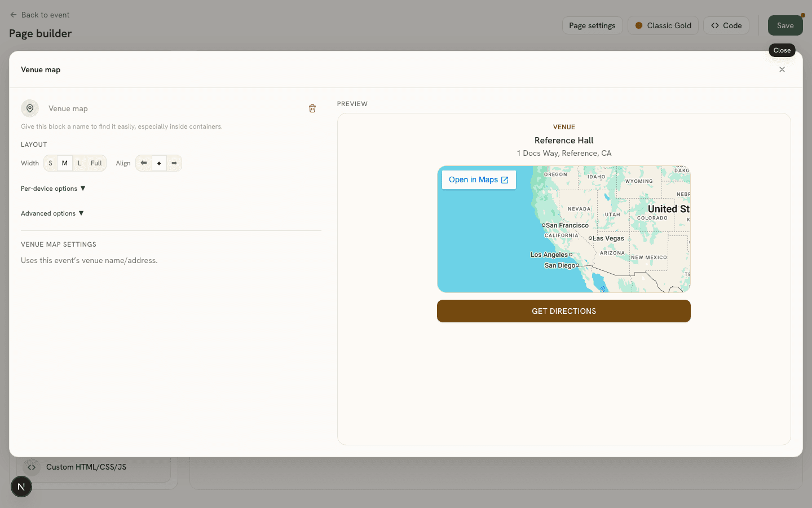Click the Reference Hall venue name

[564, 141]
